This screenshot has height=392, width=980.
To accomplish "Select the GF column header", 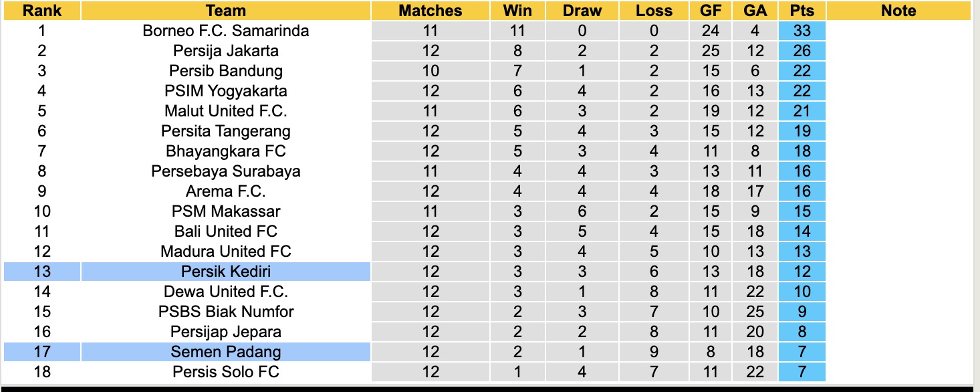I will coord(711,11).
